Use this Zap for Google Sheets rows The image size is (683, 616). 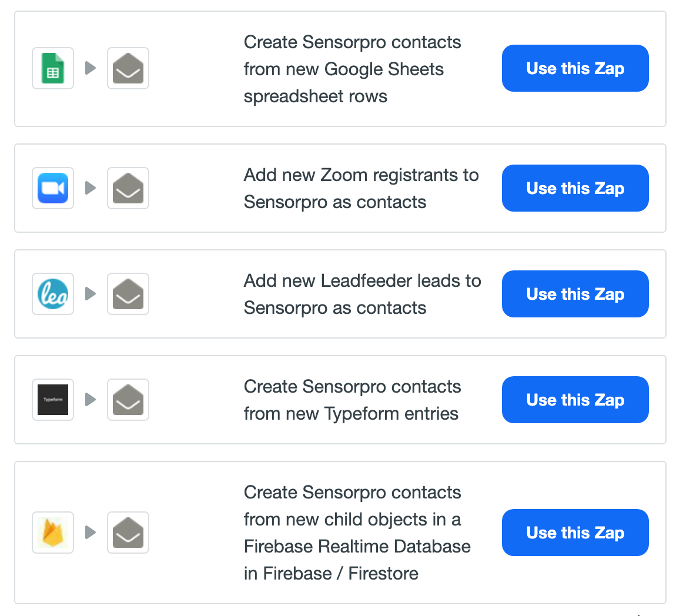575,68
